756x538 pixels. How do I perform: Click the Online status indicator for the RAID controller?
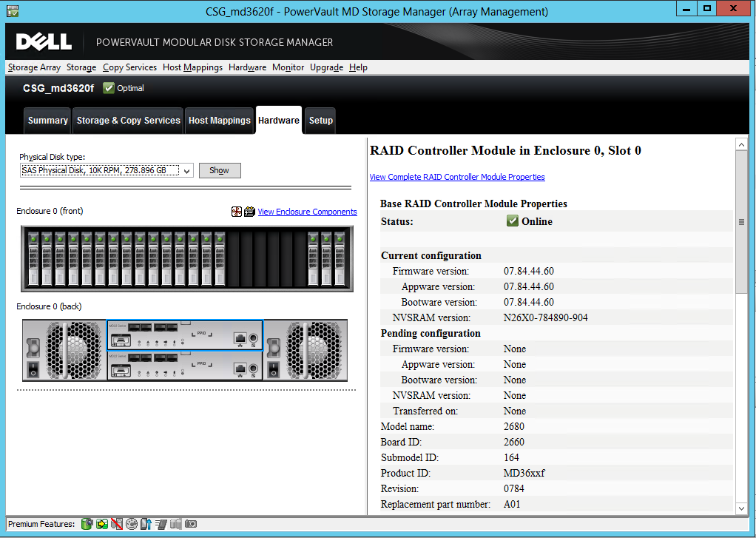click(512, 221)
